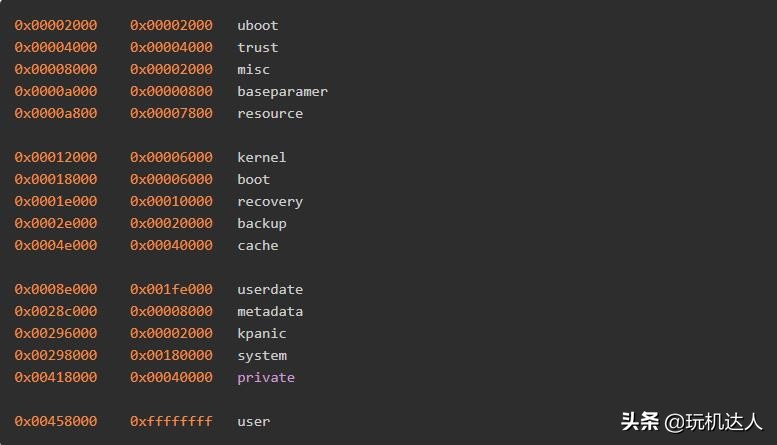Click the 0x001fe000 size value
Screen dimensions: 777x445
[171, 289]
